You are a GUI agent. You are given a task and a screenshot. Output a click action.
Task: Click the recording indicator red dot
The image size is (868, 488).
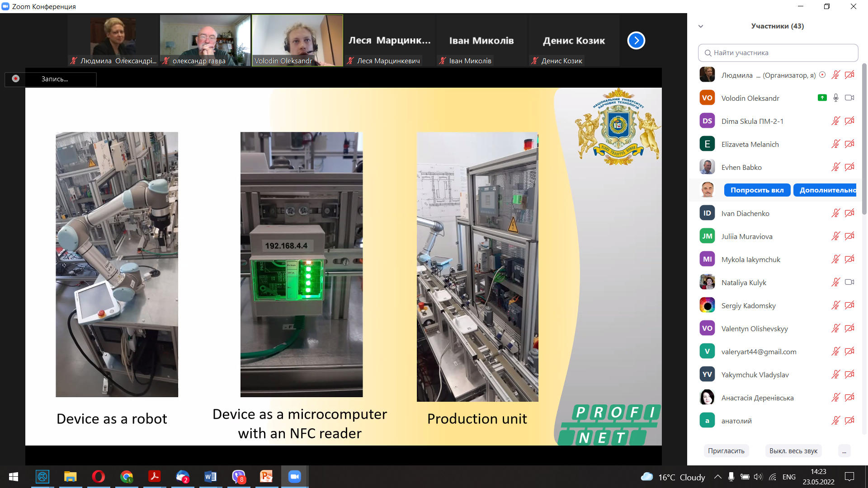click(x=16, y=79)
